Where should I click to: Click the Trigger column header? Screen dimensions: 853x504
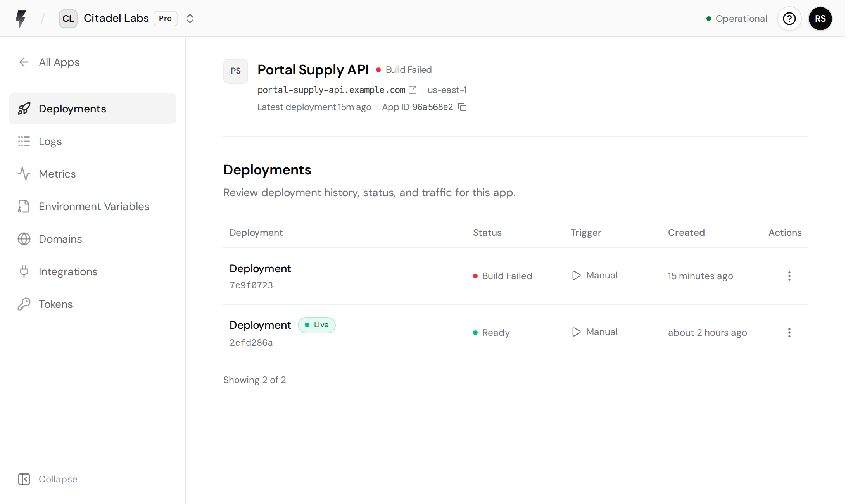pyautogui.click(x=586, y=233)
